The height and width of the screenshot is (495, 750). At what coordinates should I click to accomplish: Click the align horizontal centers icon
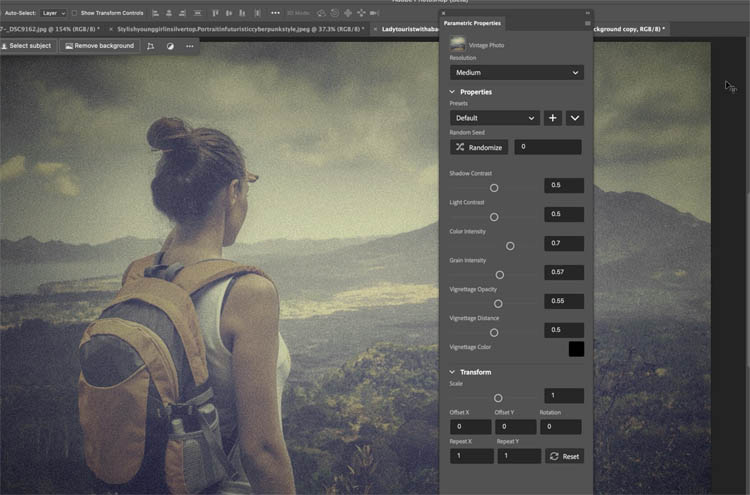point(169,13)
